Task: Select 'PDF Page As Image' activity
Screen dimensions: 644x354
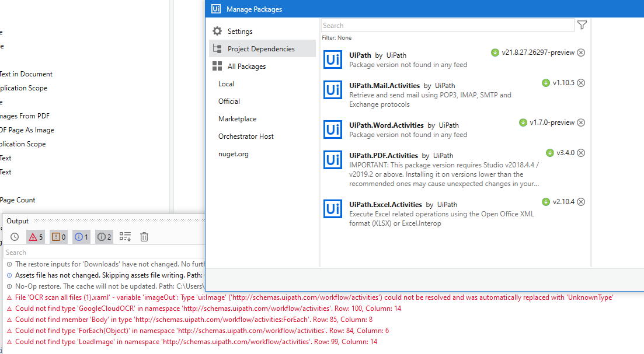Action: [x=27, y=130]
